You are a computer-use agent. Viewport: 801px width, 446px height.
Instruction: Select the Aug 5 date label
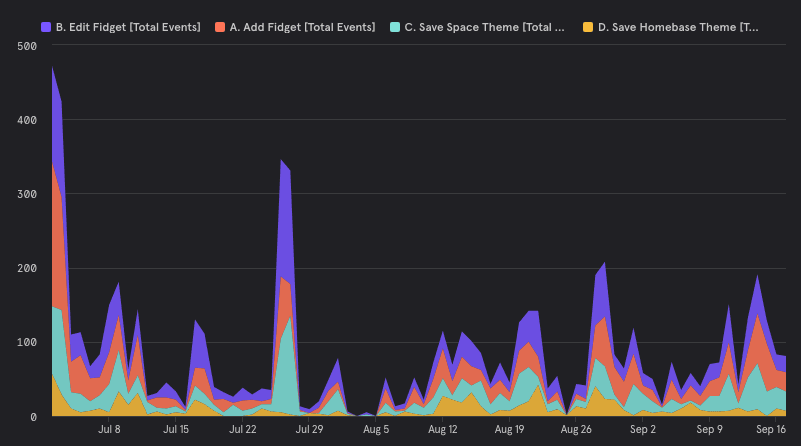tap(376, 429)
